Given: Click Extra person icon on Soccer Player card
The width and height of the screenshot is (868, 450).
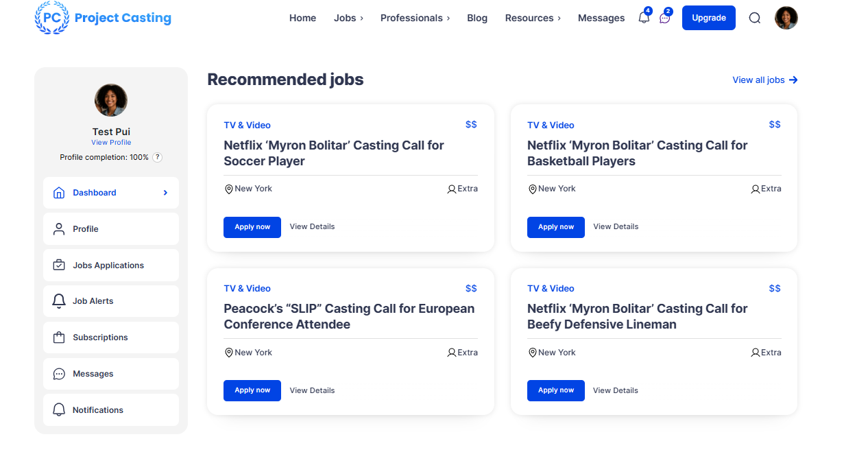Looking at the screenshot, I should (451, 189).
